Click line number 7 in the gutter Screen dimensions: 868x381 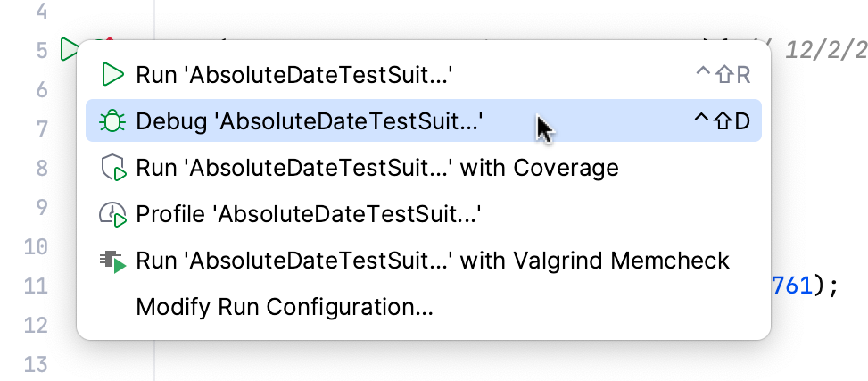point(41,128)
